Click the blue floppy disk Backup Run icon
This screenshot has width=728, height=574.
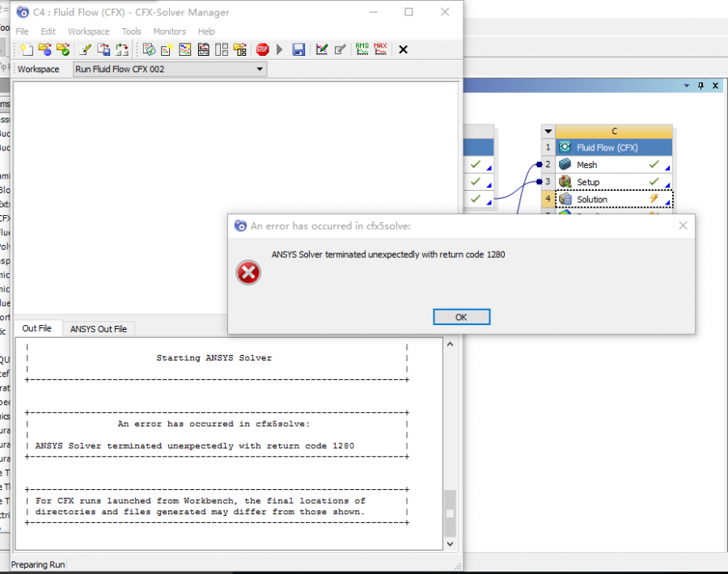click(x=298, y=49)
